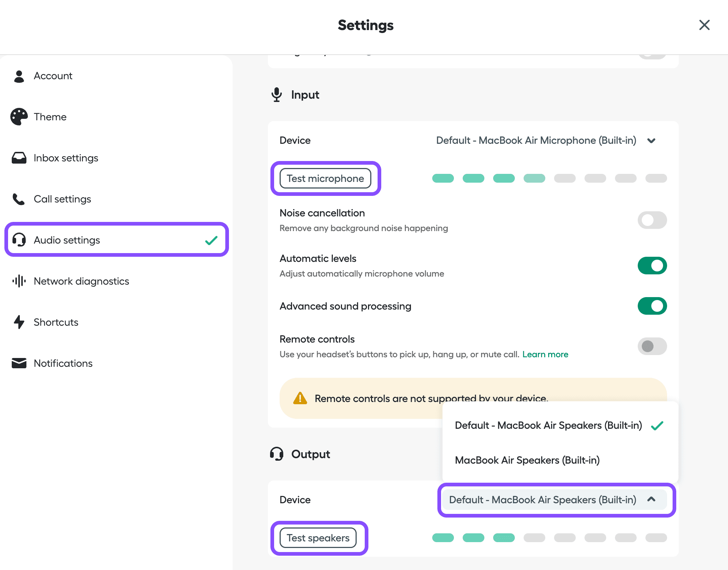Click the Test microphone button
Screen dimensions: 728x570
point(325,178)
